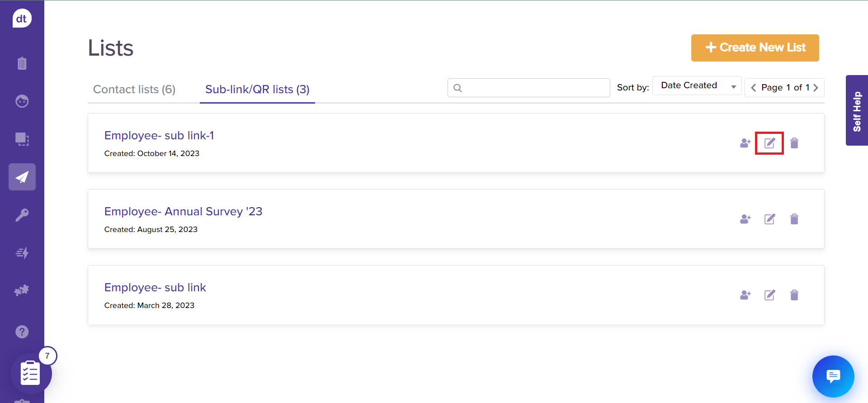Viewport: 868px width, 403px height.
Task: Go to previous page using left chevron
Action: point(753,88)
